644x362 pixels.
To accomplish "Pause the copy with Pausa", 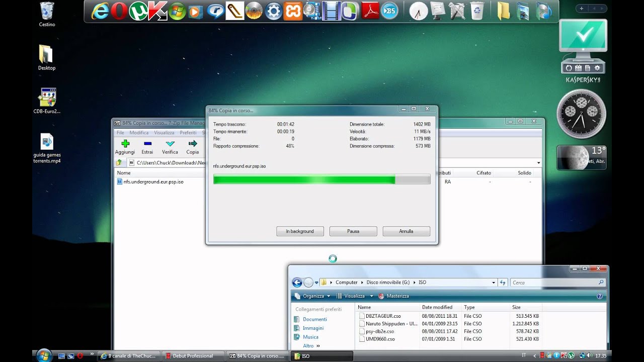I will click(353, 231).
